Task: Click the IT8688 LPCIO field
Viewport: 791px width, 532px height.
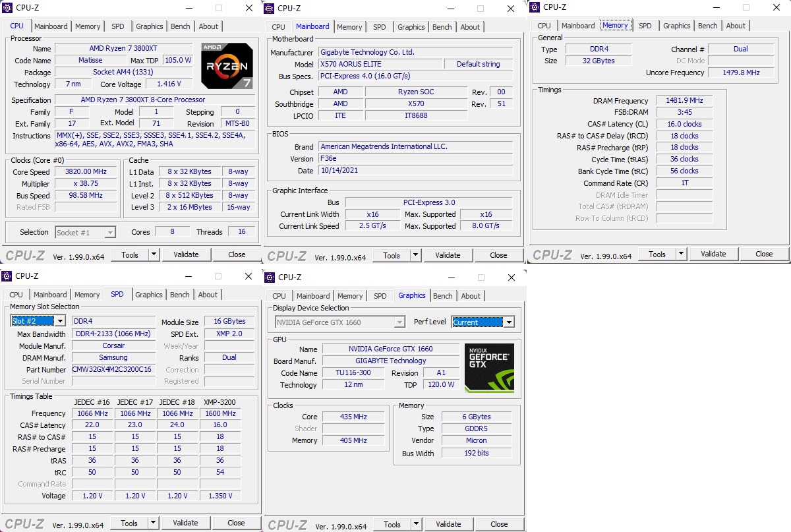Action: click(416, 115)
